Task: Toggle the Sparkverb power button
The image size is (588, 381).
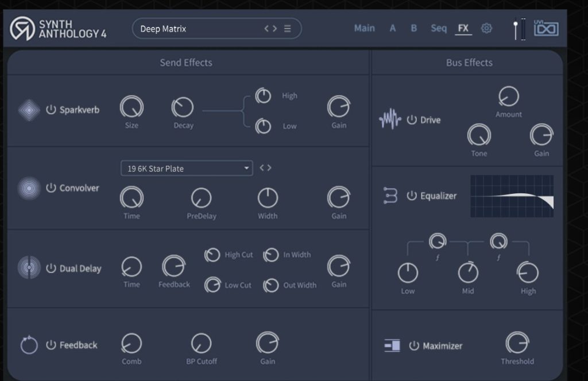Action: click(x=51, y=110)
